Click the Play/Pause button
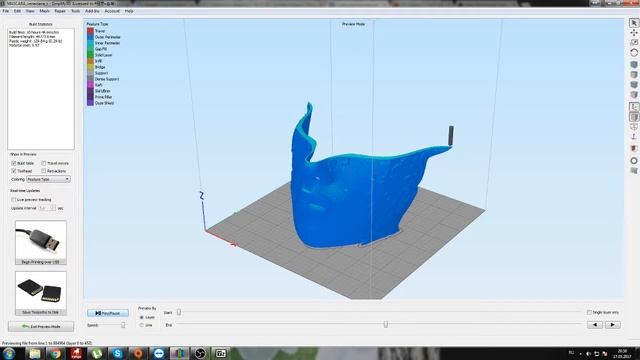Viewport: 640px width, 360px height. [108, 313]
